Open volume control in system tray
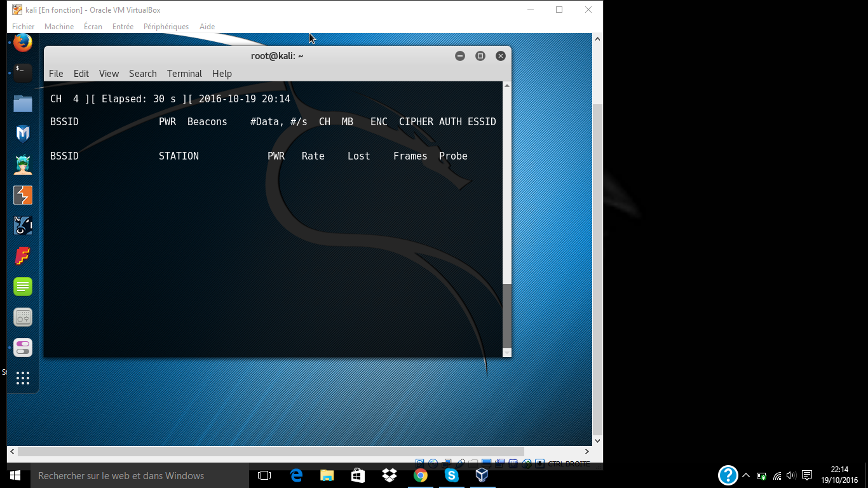The height and width of the screenshot is (488, 868). (791, 475)
